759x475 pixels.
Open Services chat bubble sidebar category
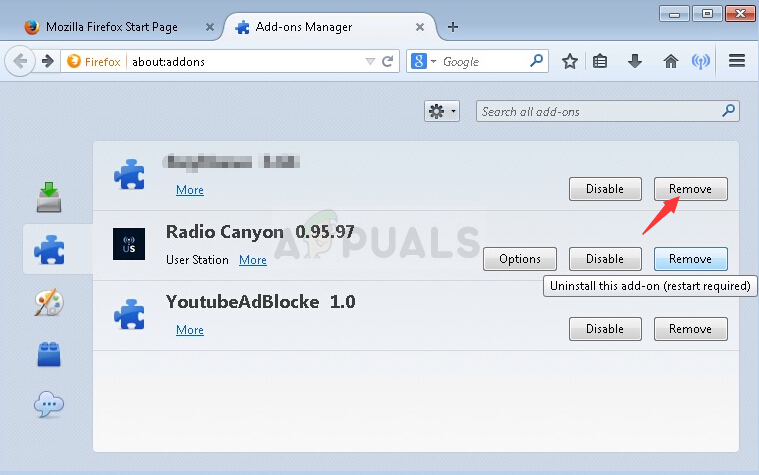[49, 405]
